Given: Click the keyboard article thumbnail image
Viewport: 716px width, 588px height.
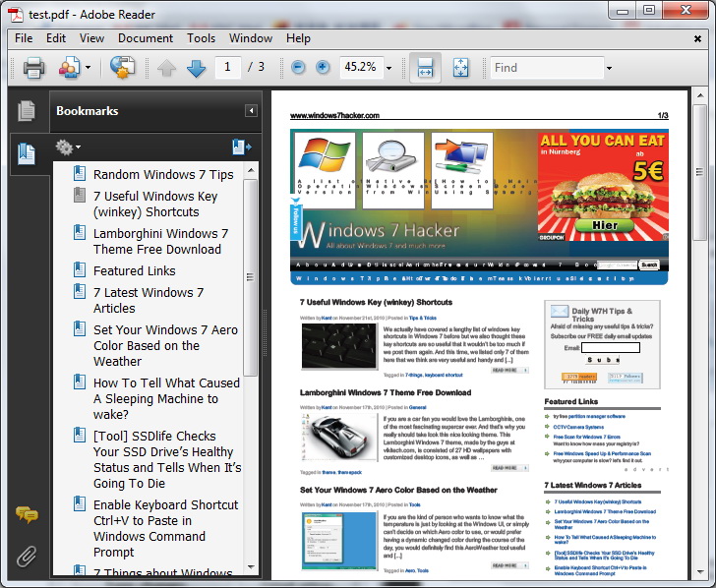Looking at the screenshot, I should coord(338,345).
